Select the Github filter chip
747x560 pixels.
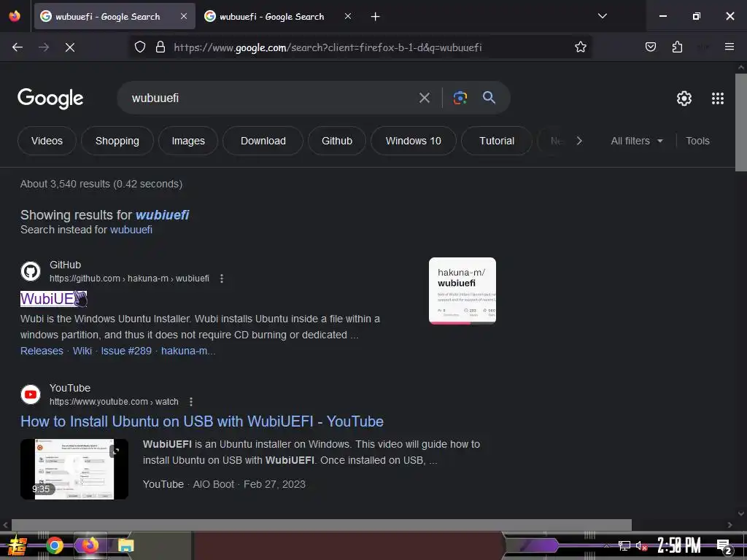click(x=337, y=141)
